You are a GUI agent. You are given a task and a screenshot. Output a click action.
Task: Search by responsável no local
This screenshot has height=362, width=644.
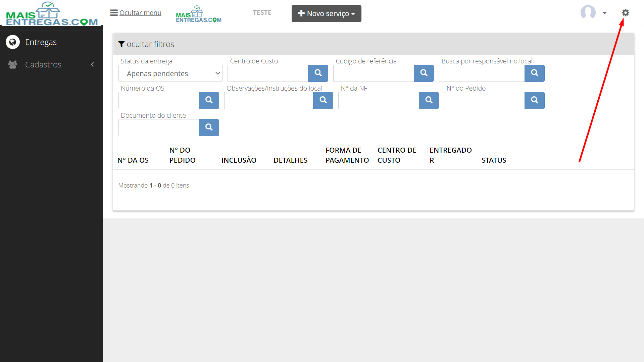coord(535,73)
